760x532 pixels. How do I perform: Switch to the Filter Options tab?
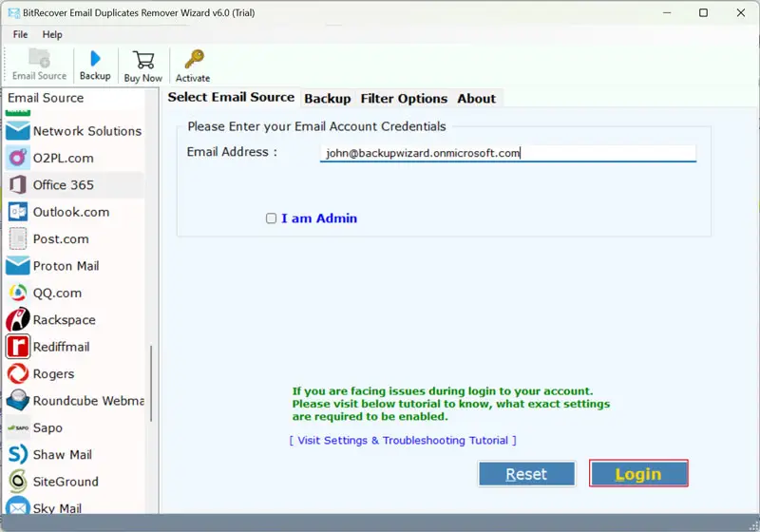pos(404,99)
